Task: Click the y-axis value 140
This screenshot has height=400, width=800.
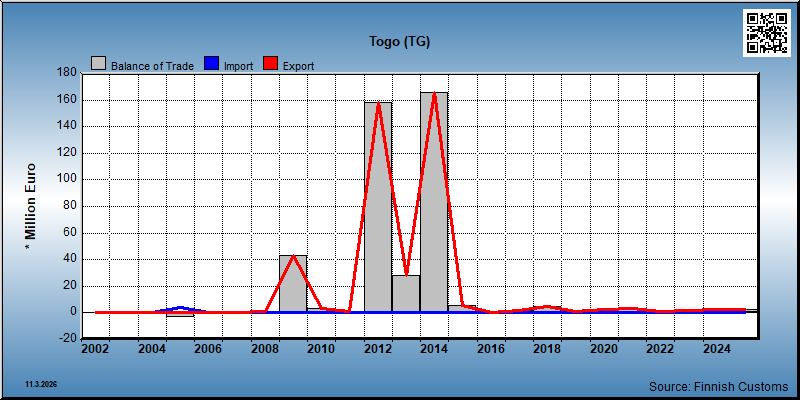Action: coord(67,126)
